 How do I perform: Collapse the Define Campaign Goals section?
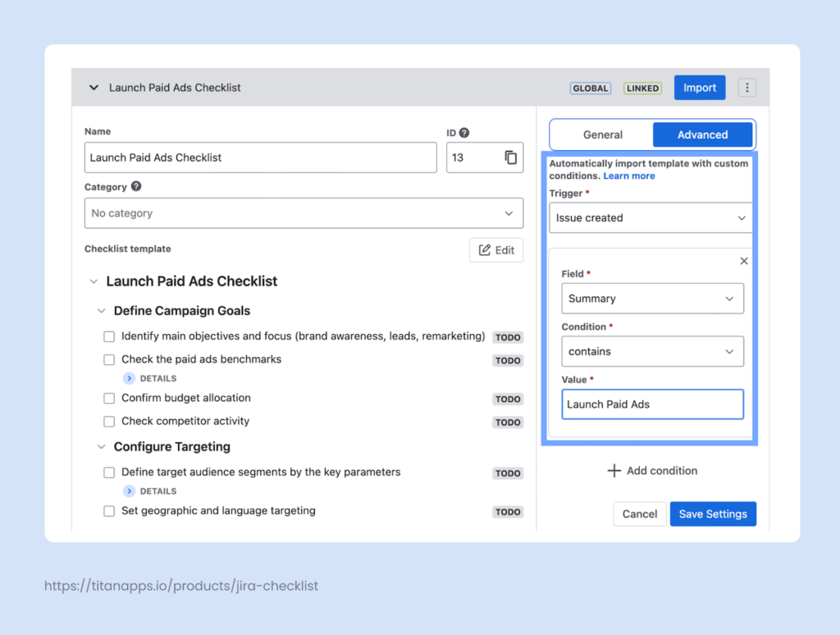[102, 311]
